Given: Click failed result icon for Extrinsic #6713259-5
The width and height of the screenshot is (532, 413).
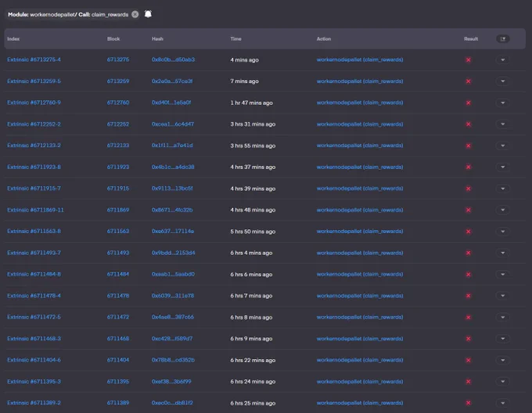Looking at the screenshot, I should [x=468, y=81].
